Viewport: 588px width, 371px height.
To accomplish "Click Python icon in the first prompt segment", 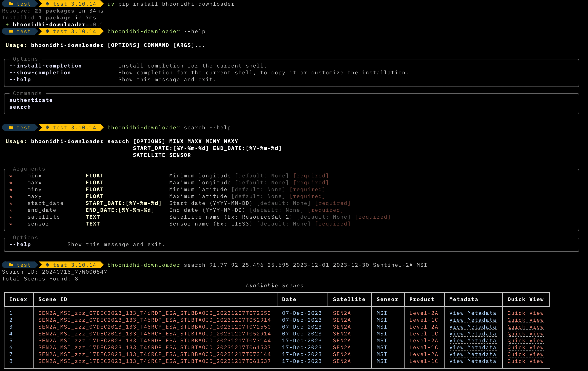I will click(47, 4).
